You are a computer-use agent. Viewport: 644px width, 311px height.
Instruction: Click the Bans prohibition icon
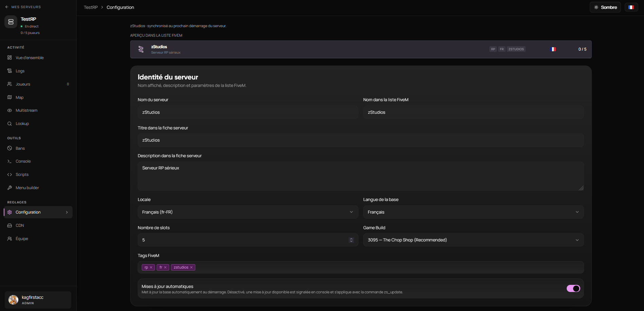click(x=9, y=148)
